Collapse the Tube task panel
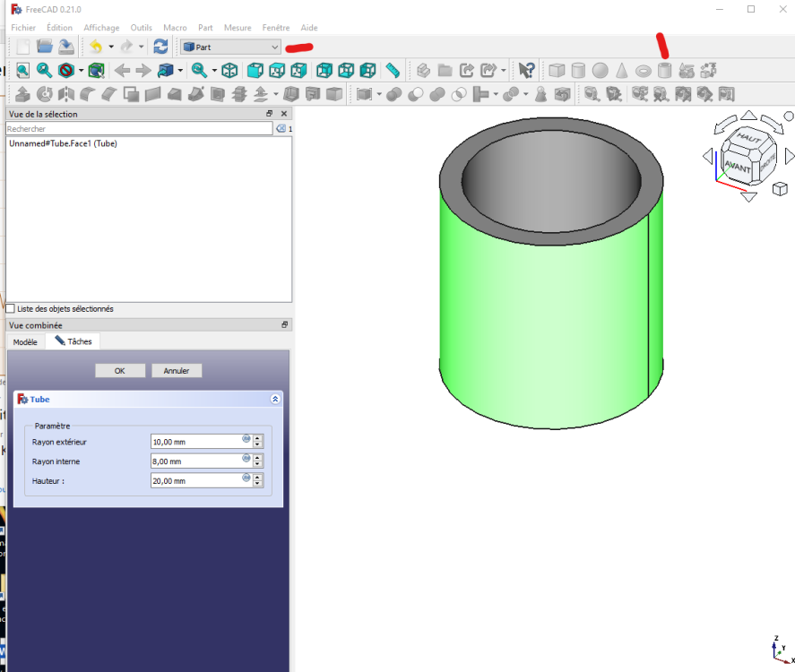The height and width of the screenshot is (672, 795). tap(275, 400)
